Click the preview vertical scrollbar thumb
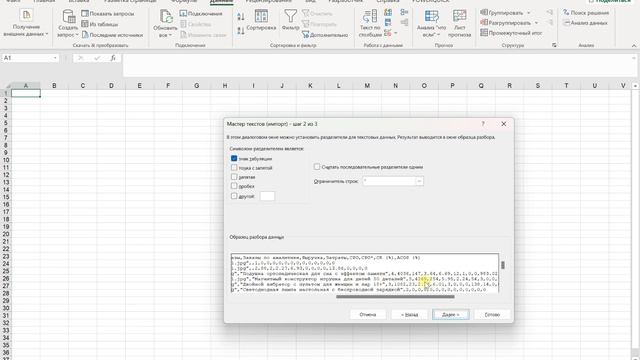This screenshot has width=640, height=360. pyautogui.click(x=503, y=265)
